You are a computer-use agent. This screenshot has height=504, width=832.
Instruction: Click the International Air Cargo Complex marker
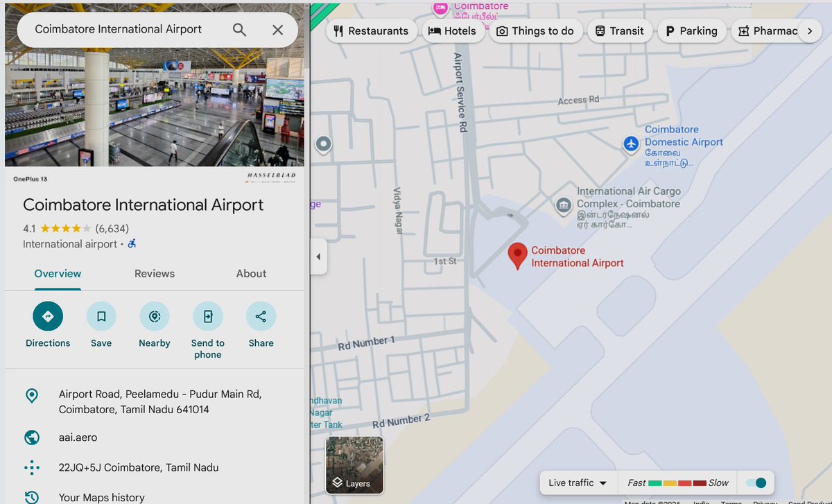(x=564, y=205)
